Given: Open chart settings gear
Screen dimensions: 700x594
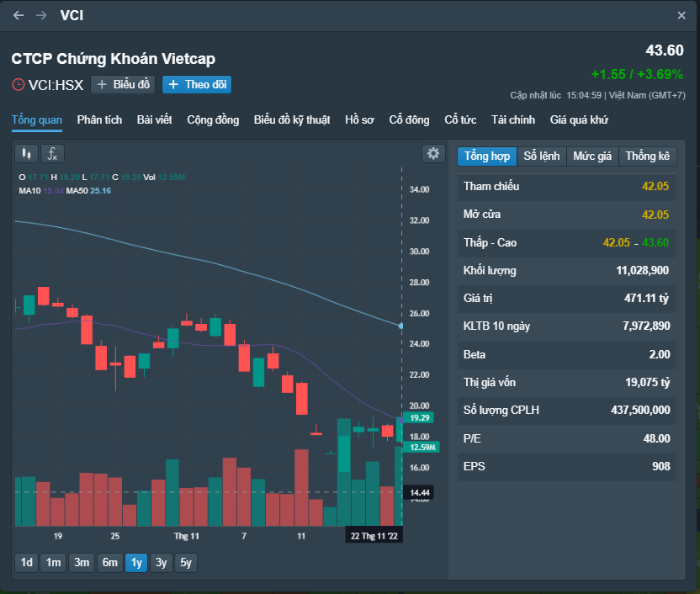Looking at the screenshot, I should 433,153.
